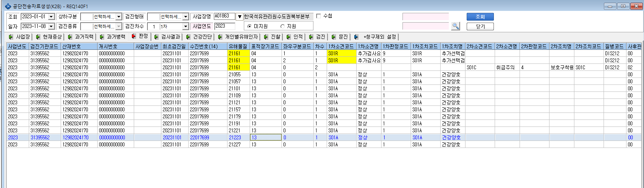644x188 pixels.
Task: Click the 닫기 button
Action: pyautogui.click(x=480, y=26)
